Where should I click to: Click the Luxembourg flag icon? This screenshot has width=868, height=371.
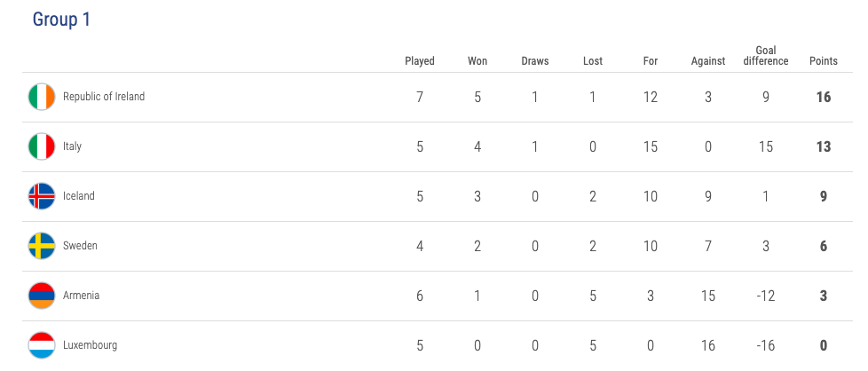42,345
